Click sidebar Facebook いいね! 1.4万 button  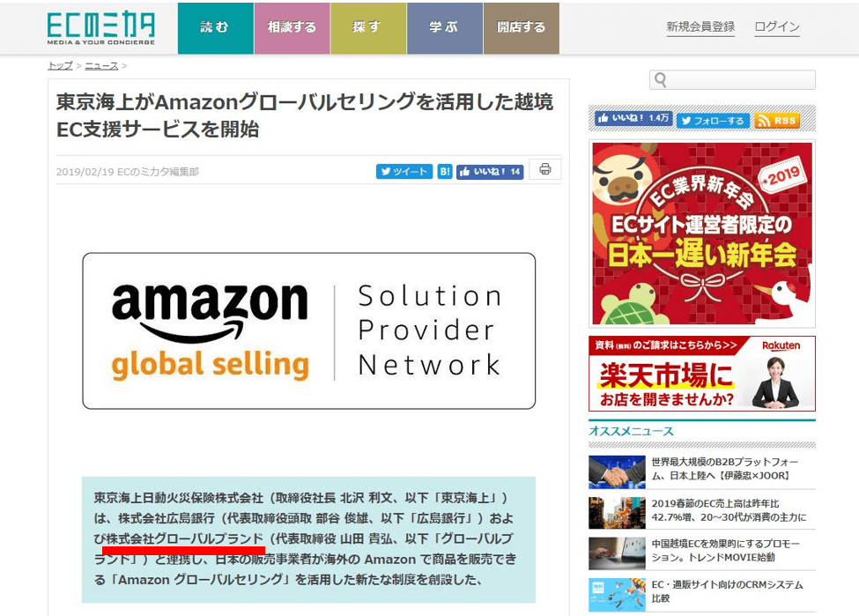(633, 118)
